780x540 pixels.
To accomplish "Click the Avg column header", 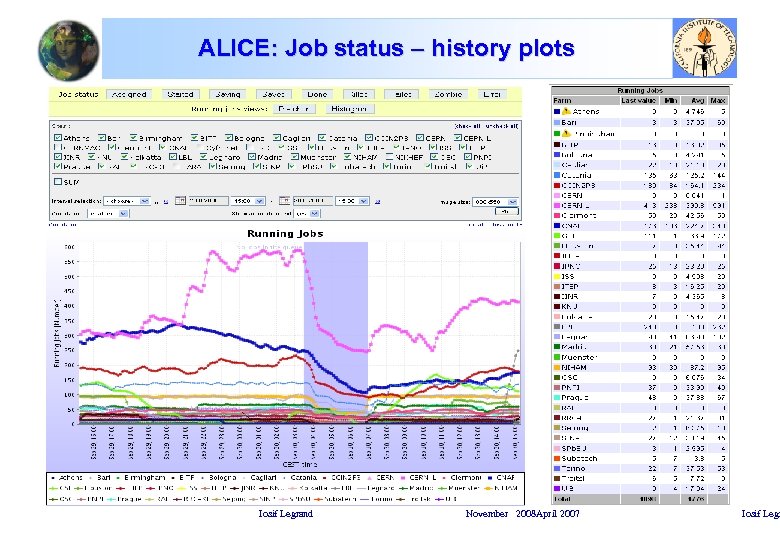I will click(694, 100).
